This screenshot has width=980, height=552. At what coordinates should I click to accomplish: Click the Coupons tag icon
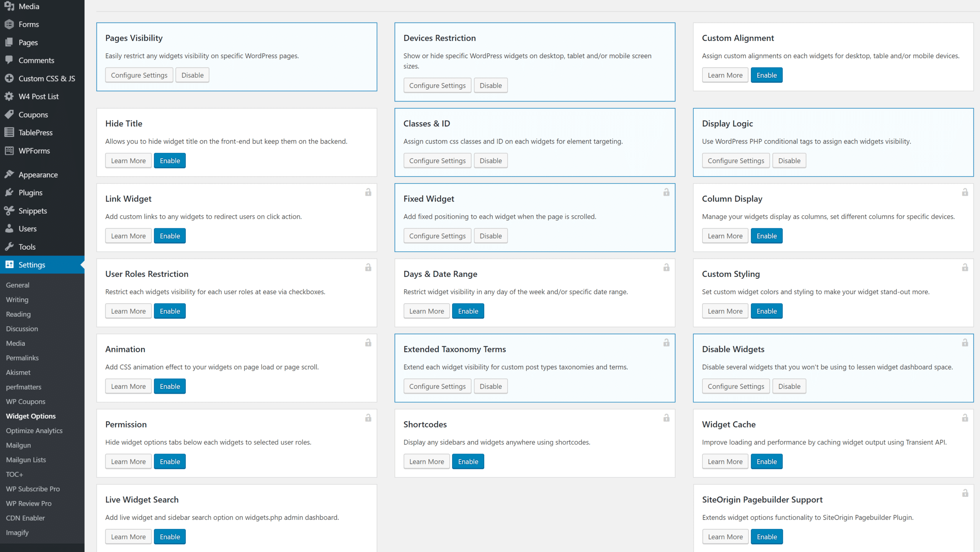(x=9, y=115)
